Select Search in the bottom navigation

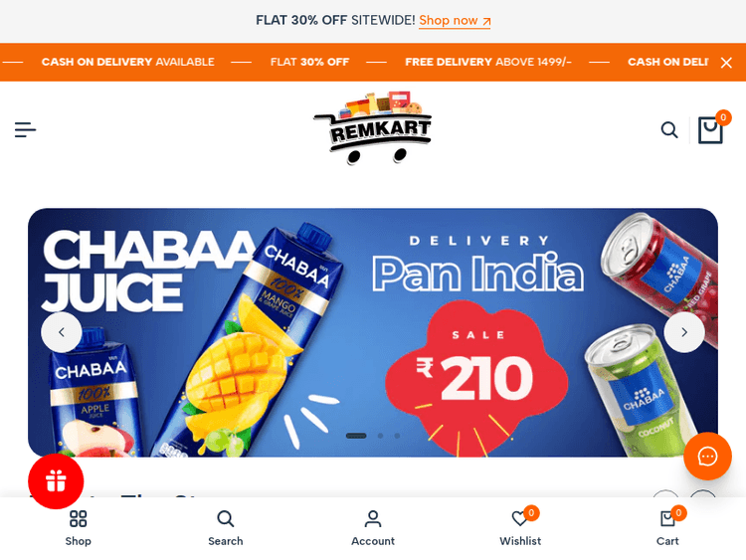click(226, 528)
